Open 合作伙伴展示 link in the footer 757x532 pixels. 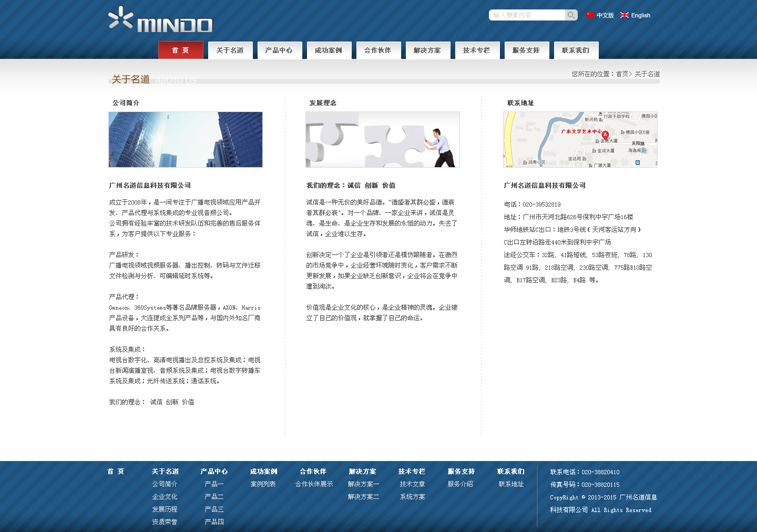tap(314, 484)
